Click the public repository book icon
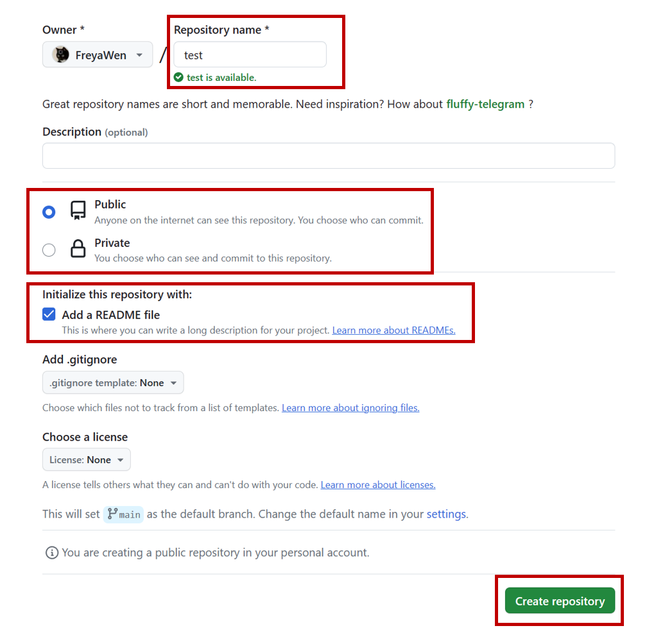 pyautogui.click(x=78, y=211)
